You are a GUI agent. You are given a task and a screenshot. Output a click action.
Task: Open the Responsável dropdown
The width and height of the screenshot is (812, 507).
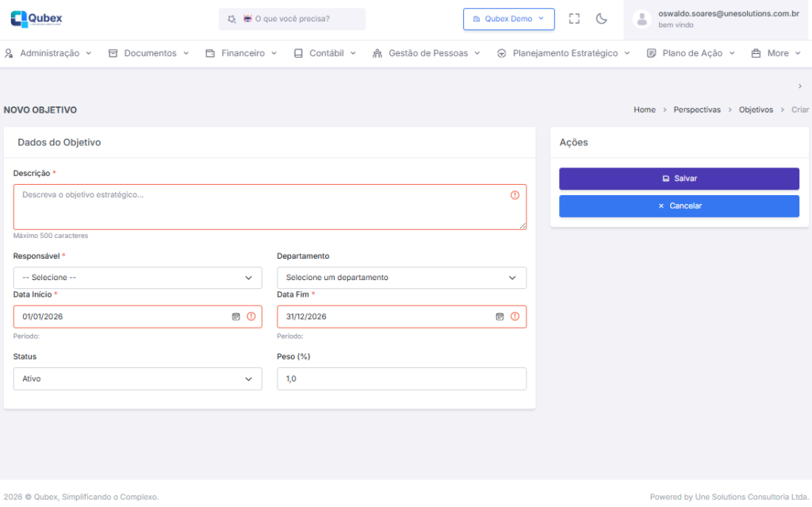[x=137, y=278]
